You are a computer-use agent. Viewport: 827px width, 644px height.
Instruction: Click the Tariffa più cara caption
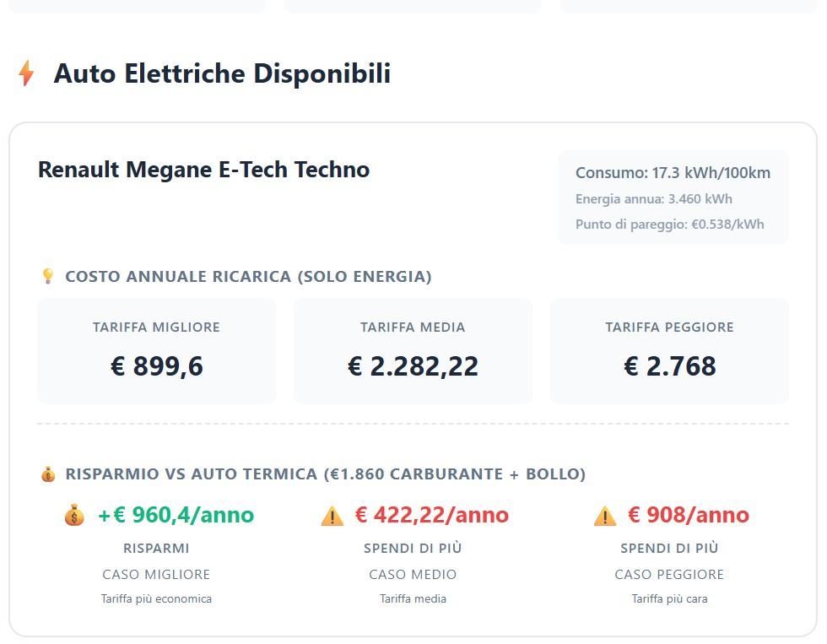(x=669, y=598)
